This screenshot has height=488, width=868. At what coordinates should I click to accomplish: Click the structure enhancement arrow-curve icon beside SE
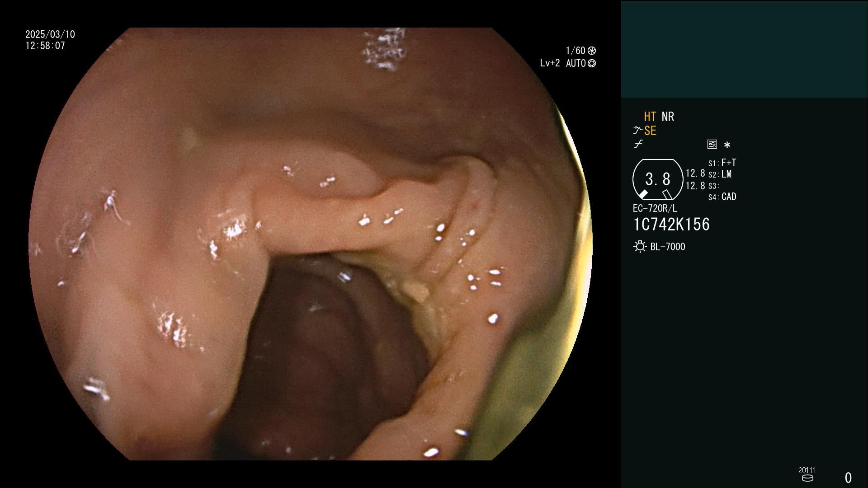point(638,131)
